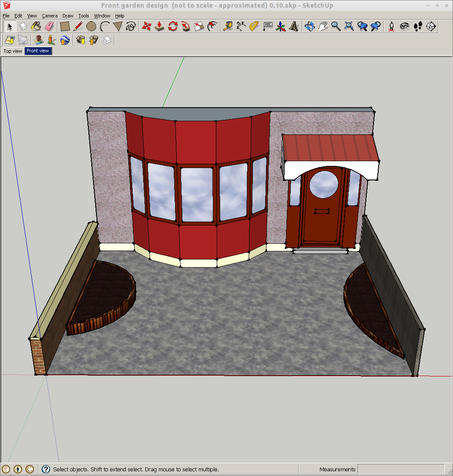Click the Measurements input box
Viewport: 453px width, 476px height.
coord(401,469)
